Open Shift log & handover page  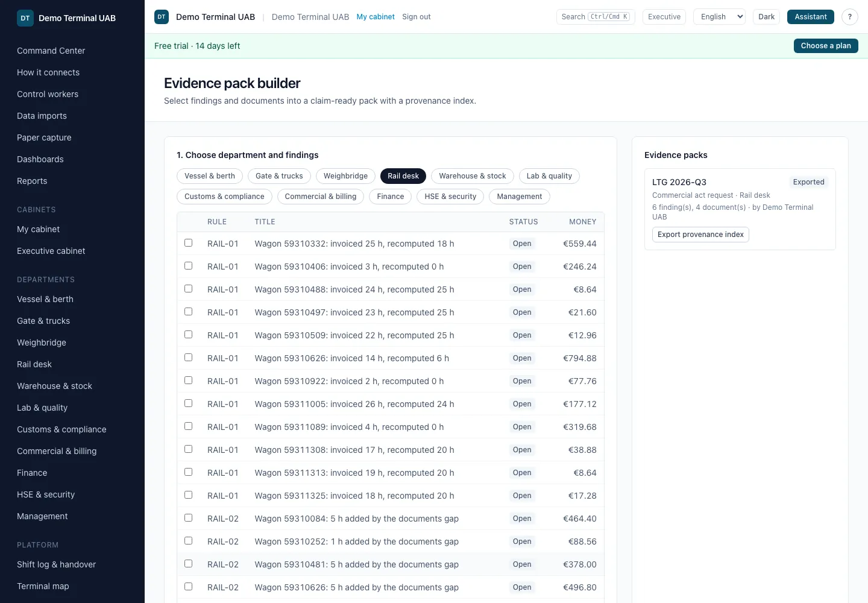click(57, 564)
